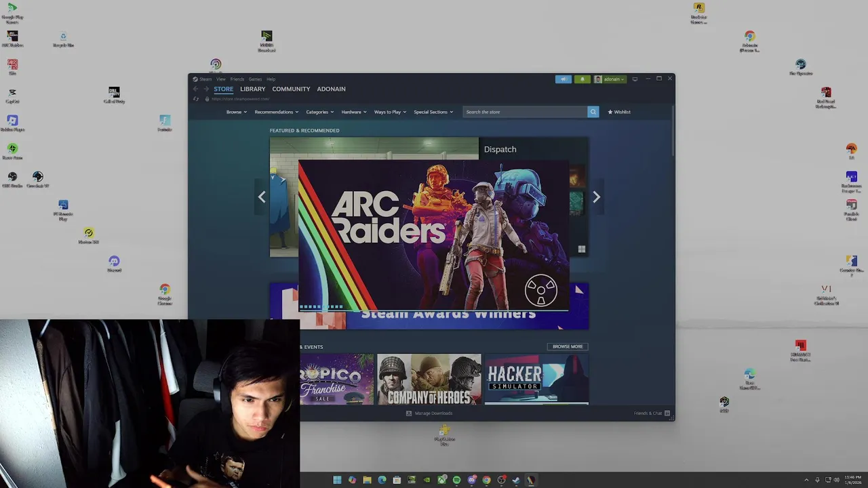Expand the Ways to Play dropdown
Screen dimensions: 868x488
coord(390,112)
